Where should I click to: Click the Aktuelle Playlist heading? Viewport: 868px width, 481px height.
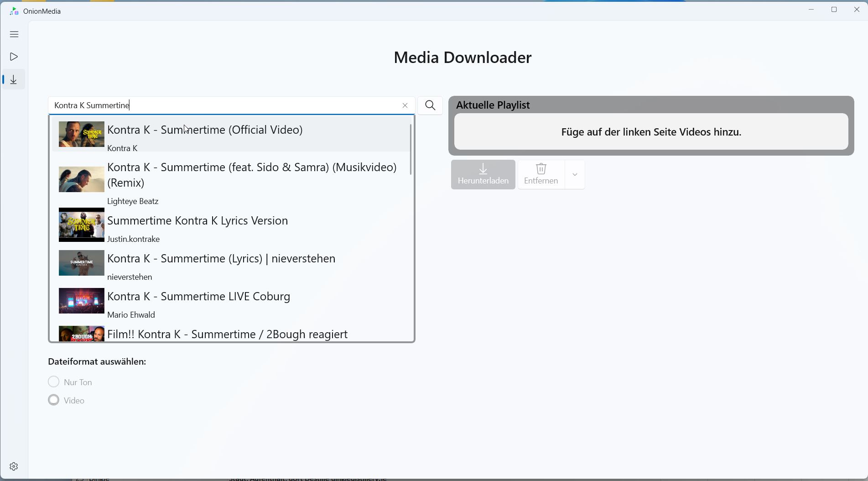pyautogui.click(x=493, y=105)
